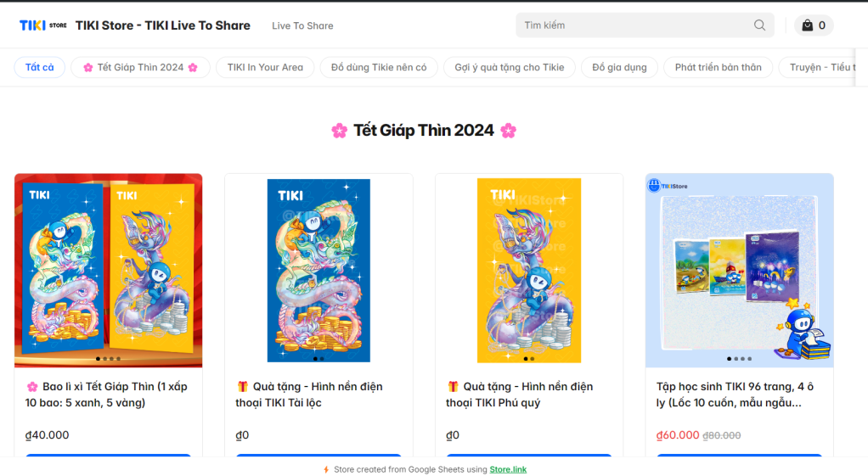Image resolution: width=868 pixels, height=476 pixels.
Task: Open "Phát triển bản thân" category
Action: (x=718, y=67)
